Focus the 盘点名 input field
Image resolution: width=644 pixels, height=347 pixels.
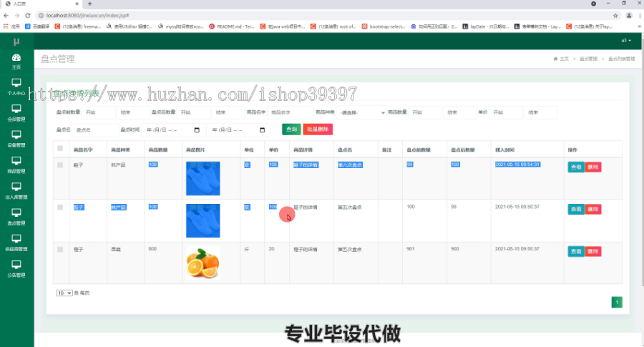coord(95,129)
